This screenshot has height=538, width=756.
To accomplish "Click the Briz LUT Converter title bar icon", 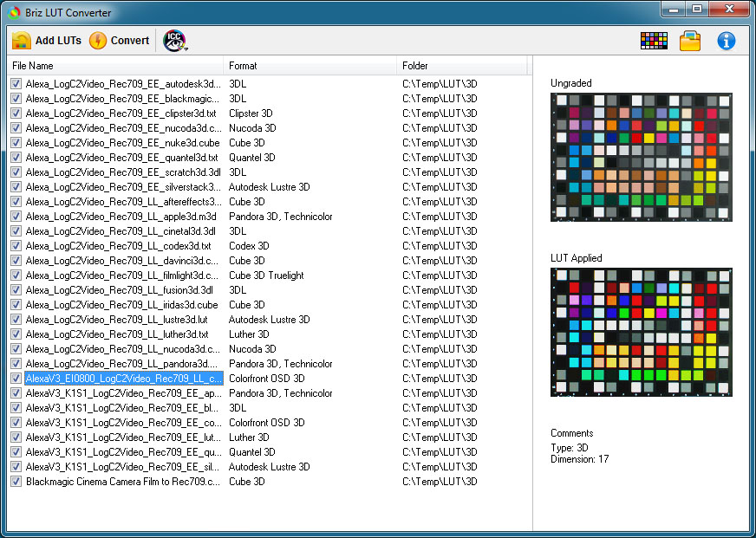I will point(14,12).
